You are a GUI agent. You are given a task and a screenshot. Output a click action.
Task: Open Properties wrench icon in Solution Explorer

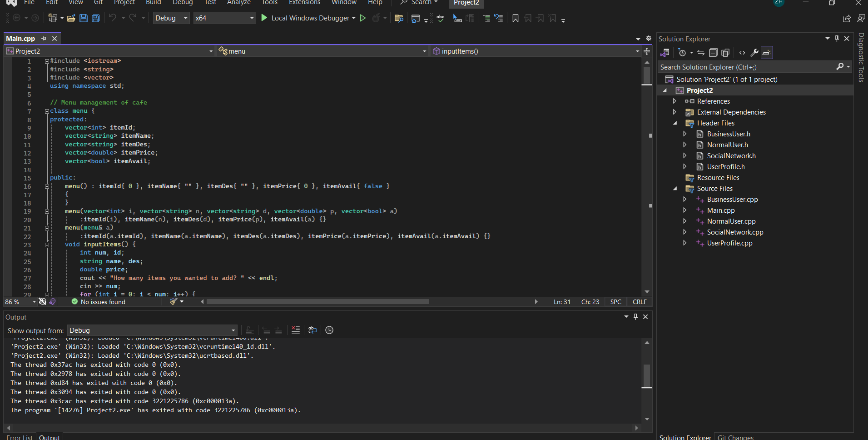coord(754,53)
